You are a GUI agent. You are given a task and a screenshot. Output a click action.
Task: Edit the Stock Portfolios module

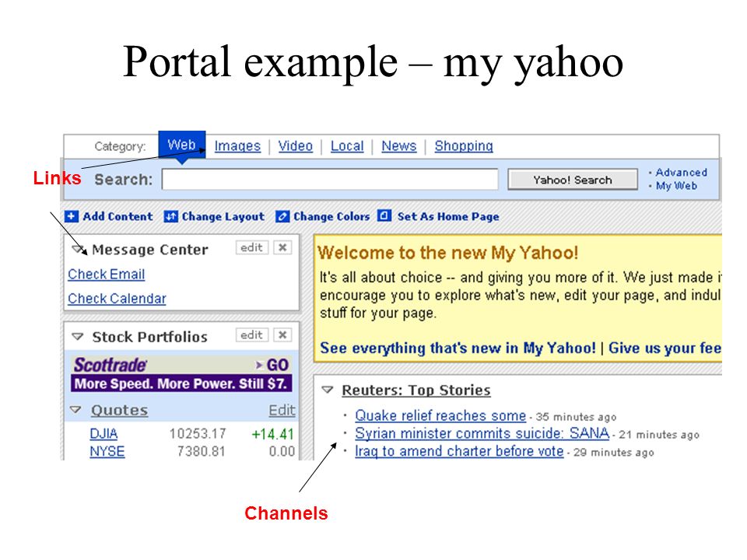point(252,334)
